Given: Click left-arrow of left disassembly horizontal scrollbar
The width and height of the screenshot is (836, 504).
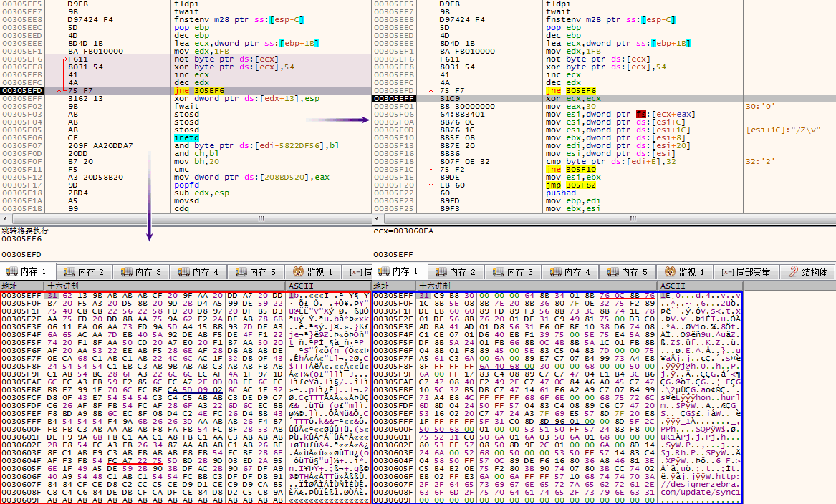Looking at the screenshot, I should pyautogui.click(x=5, y=218).
